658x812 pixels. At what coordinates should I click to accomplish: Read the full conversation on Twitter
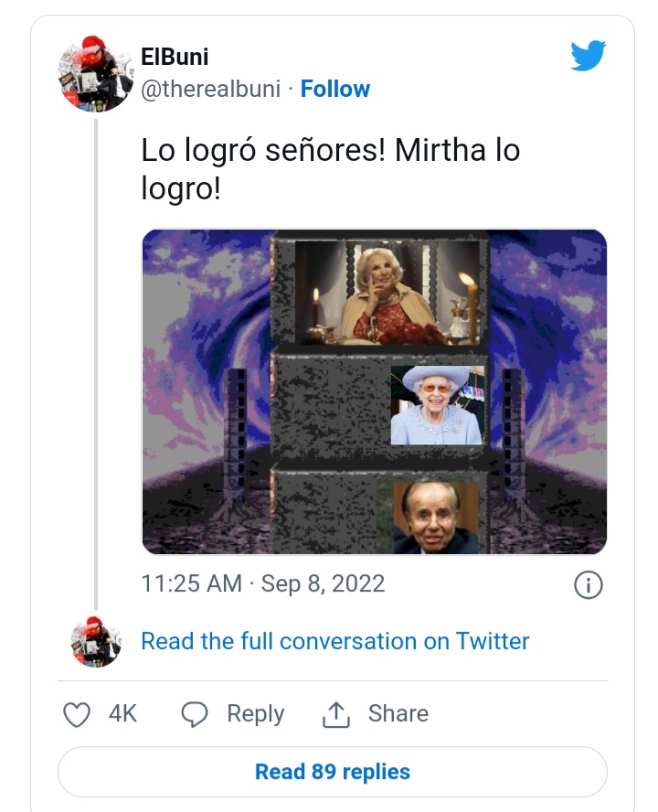coord(334,641)
